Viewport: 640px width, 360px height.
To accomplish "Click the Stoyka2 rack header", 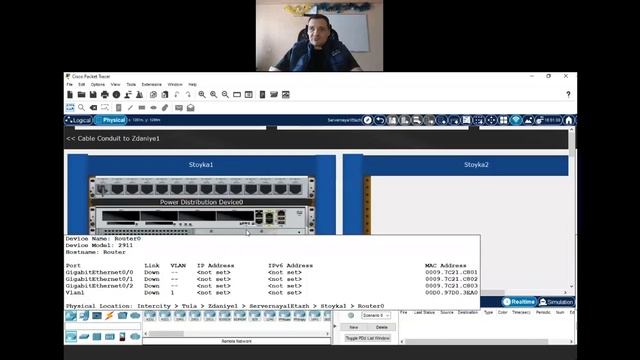I will [476, 165].
